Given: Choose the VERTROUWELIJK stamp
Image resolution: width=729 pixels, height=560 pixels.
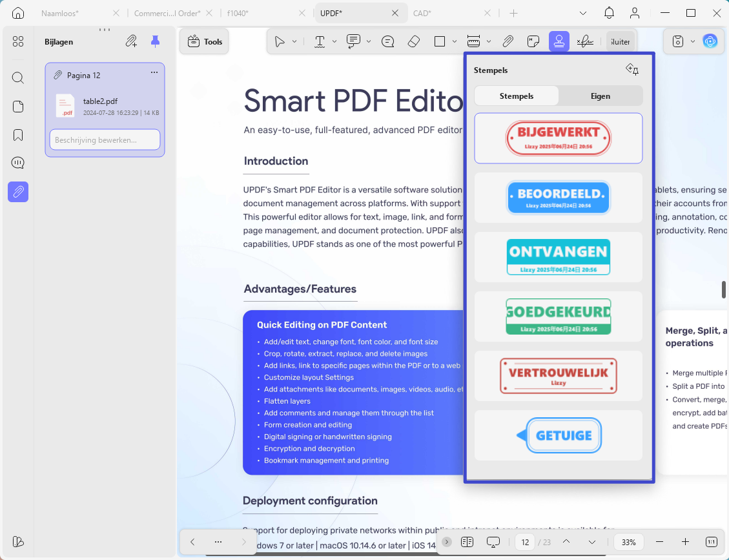Looking at the screenshot, I should 559,376.
